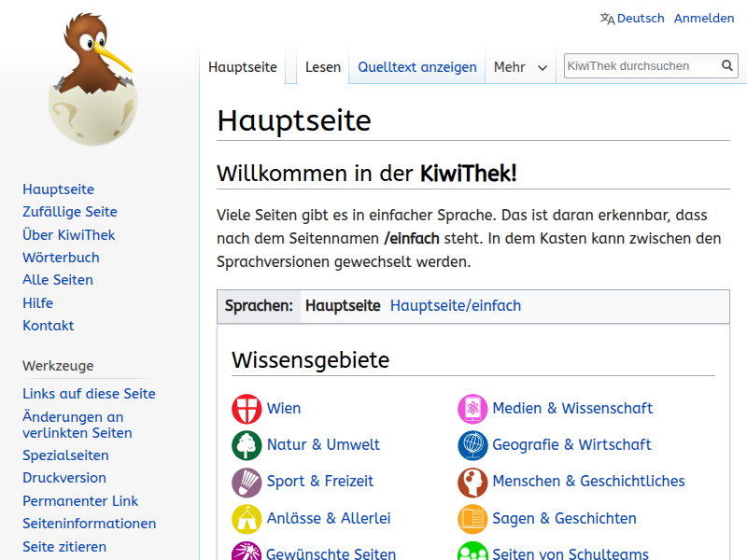The image size is (747, 560).
Task: Click the shuttlecock Sport & Freizeit icon
Action: 247,482
